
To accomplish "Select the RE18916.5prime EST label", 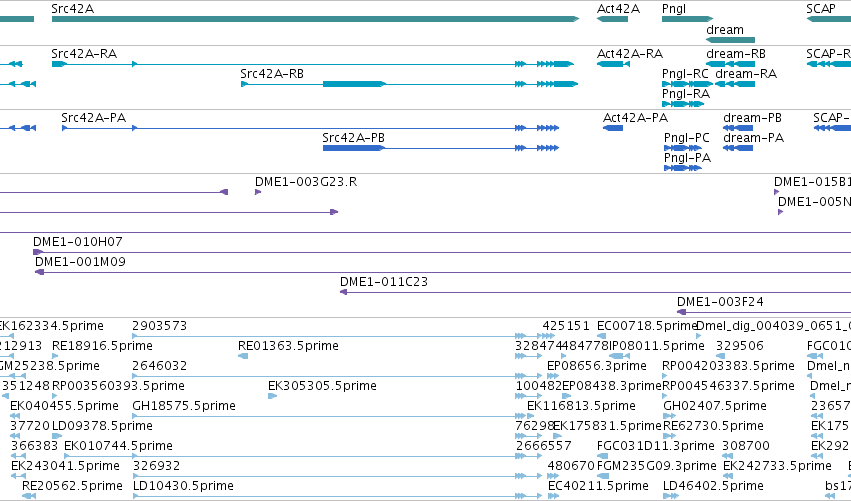I will 102,346.
